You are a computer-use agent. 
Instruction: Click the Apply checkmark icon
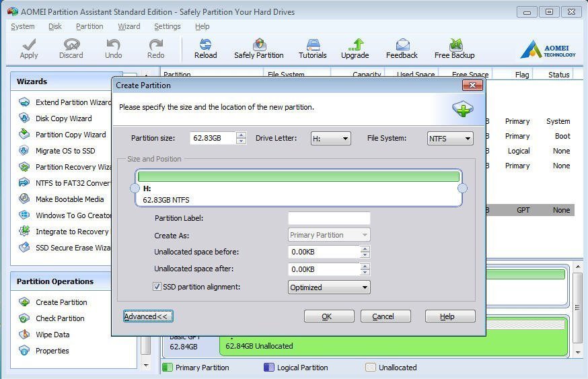[29, 44]
